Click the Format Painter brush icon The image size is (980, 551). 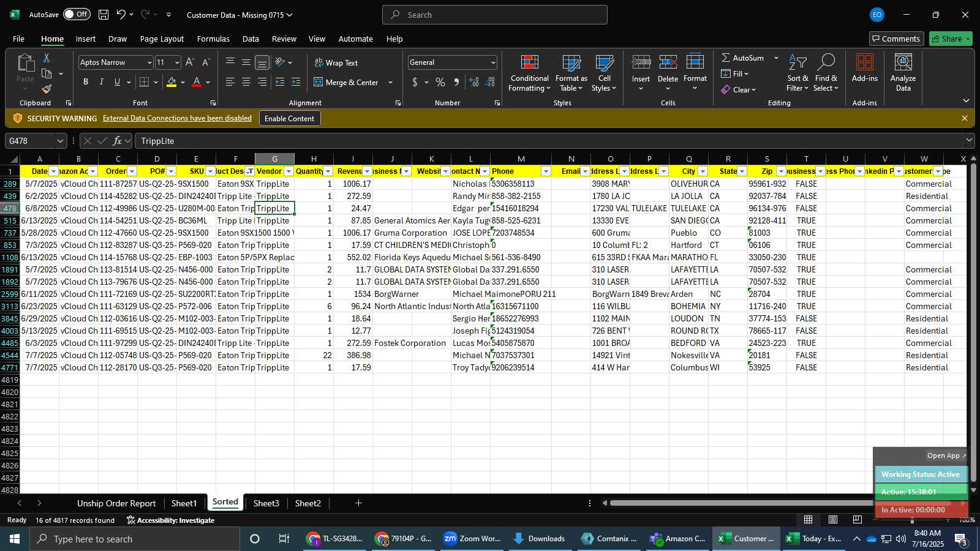pos(47,89)
